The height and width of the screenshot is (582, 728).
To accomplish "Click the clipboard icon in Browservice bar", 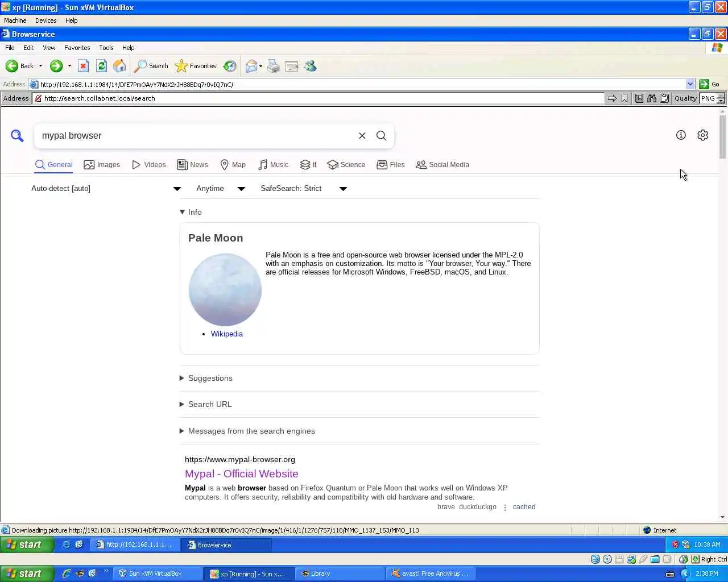I will point(664,98).
